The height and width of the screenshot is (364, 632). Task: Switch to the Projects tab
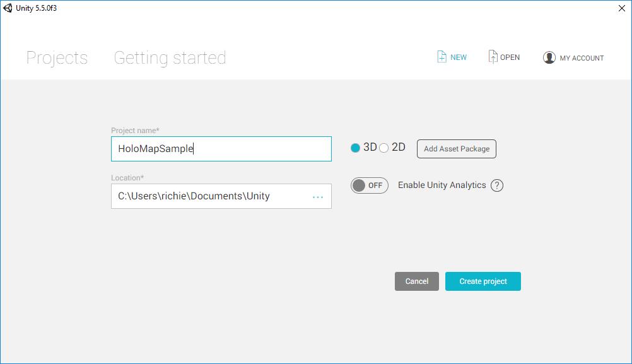57,58
